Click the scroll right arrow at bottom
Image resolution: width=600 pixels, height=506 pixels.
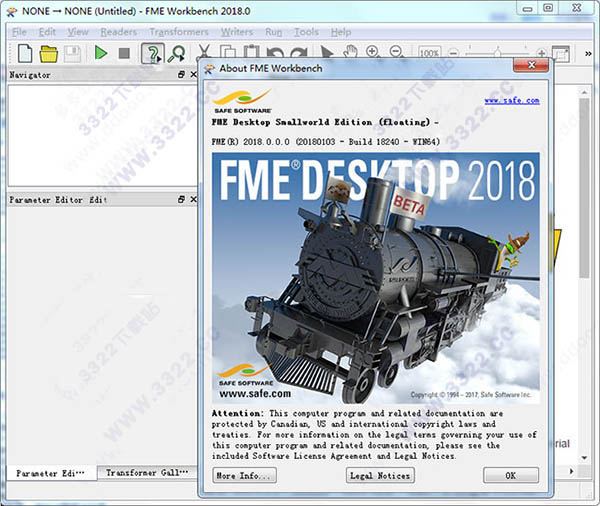tap(571, 471)
